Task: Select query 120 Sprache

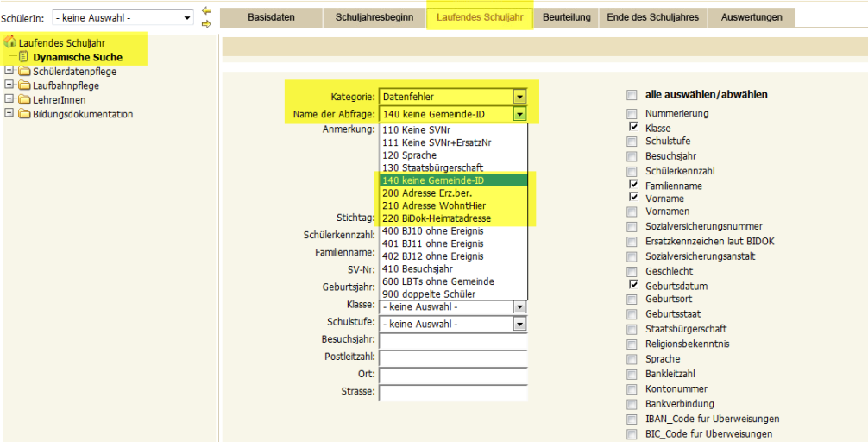Action: [x=453, y=155]
